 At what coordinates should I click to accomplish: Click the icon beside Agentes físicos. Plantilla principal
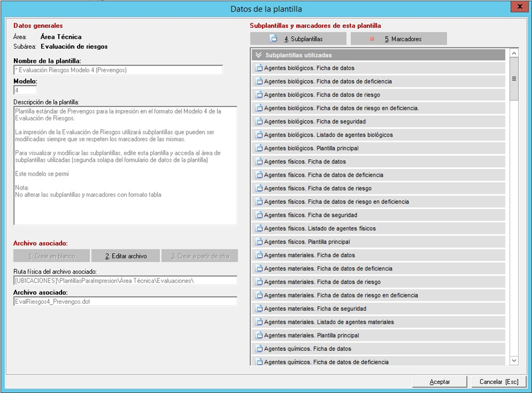[258, 242]
